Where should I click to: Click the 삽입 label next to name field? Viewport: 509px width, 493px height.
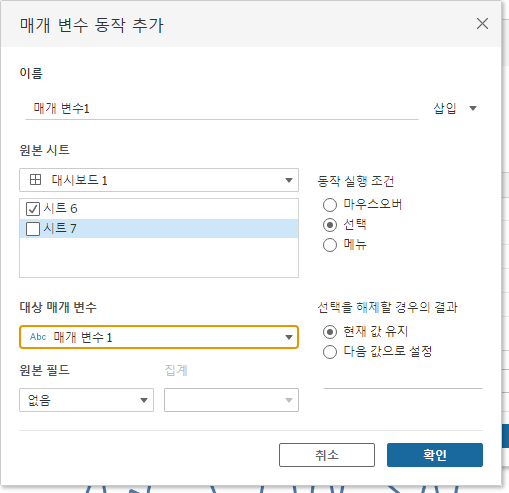(445, 108)
